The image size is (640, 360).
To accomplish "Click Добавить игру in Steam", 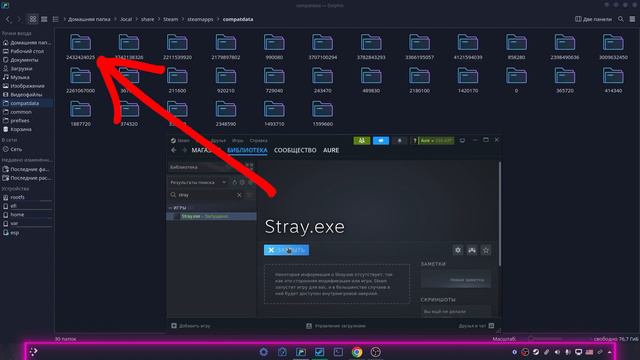I will (191, 326).
